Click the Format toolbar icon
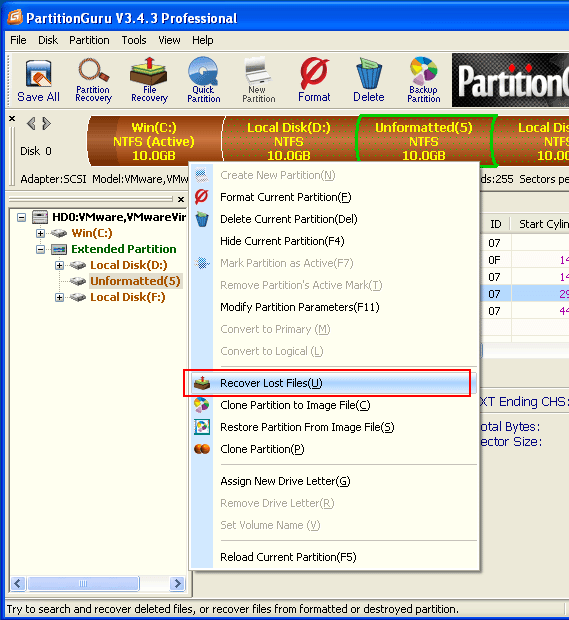This screenshot has height=620, width=569. [314, 81]
